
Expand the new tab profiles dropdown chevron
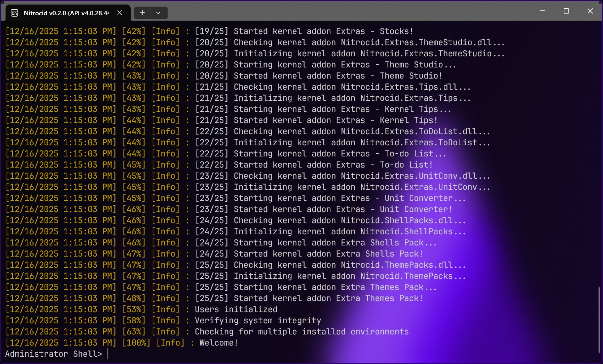pos(158,13)
